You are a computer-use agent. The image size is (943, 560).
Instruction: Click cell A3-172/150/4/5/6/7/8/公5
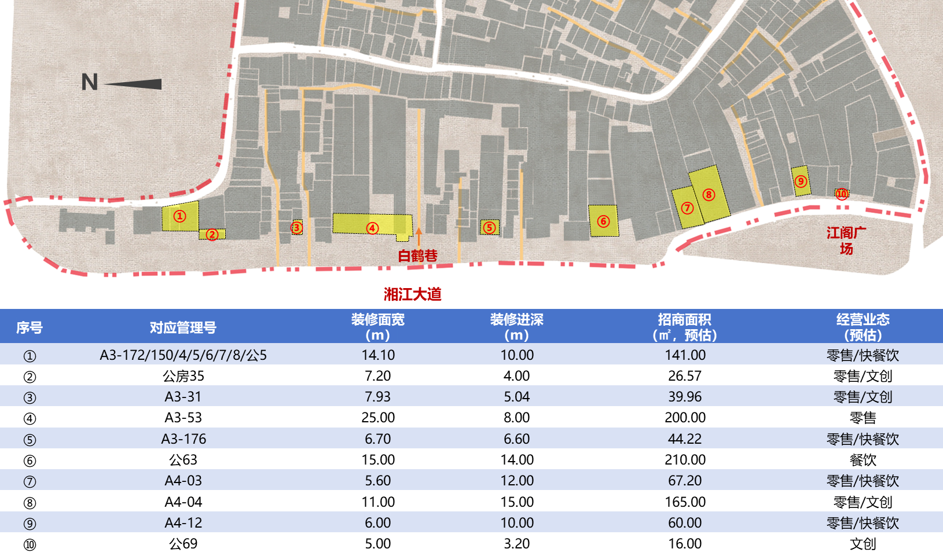coord(183,355)
